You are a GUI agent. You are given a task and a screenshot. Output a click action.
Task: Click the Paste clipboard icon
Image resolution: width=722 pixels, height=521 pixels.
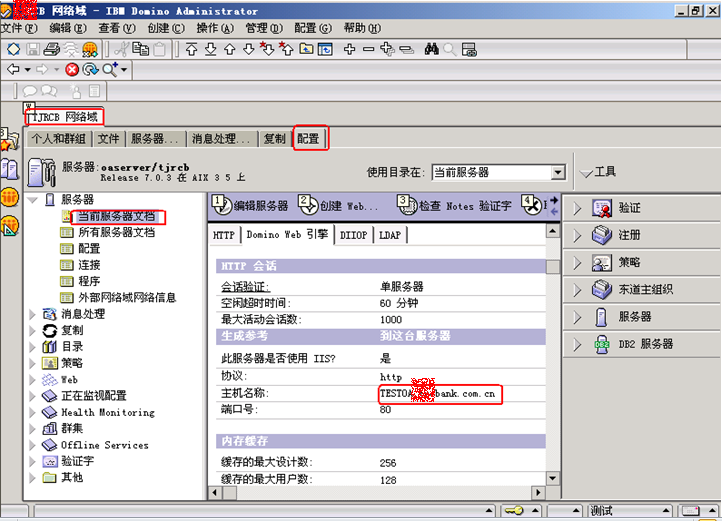159,49
